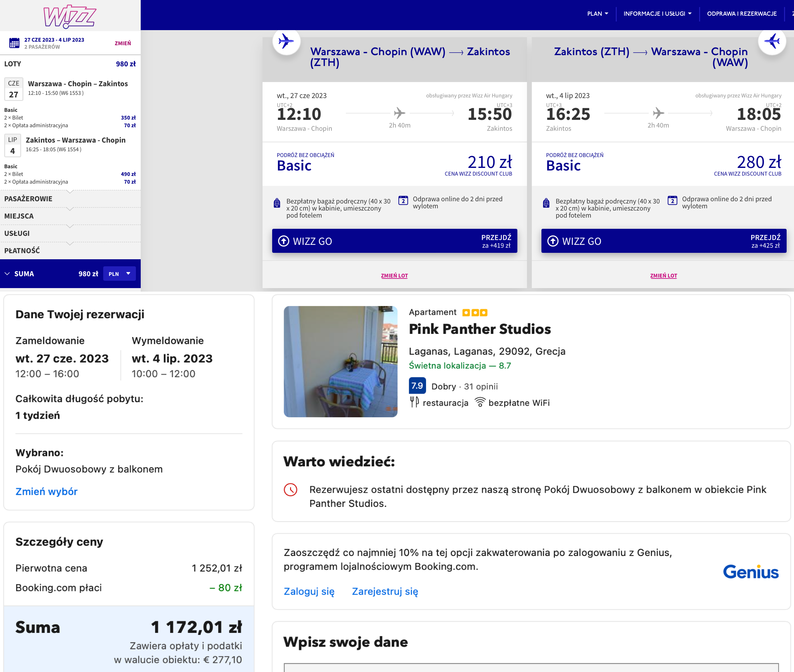Click the outbound airplane icon for Warszawa–Zakintos
794x672 pixels.
tap(287, 41)
